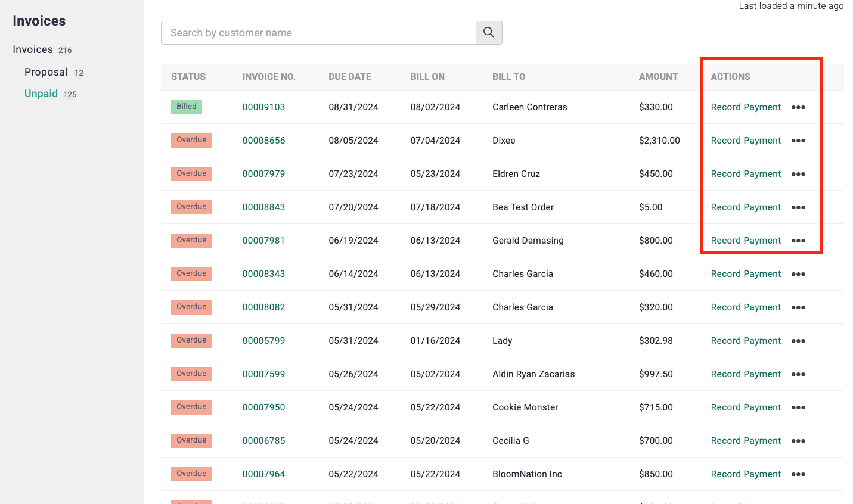
Task: Click the Aldin Ryan Zacarias customer name
Action: (x=533, y=374)
